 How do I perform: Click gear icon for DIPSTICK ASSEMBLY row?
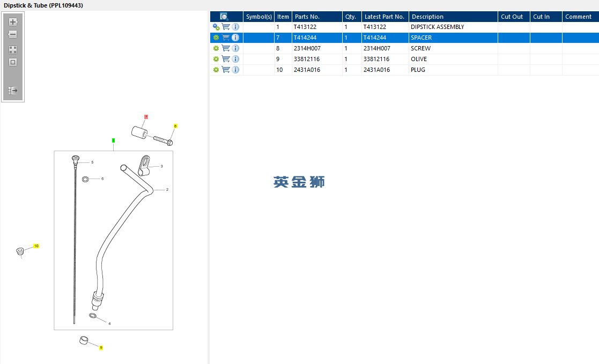click(216, 27)
